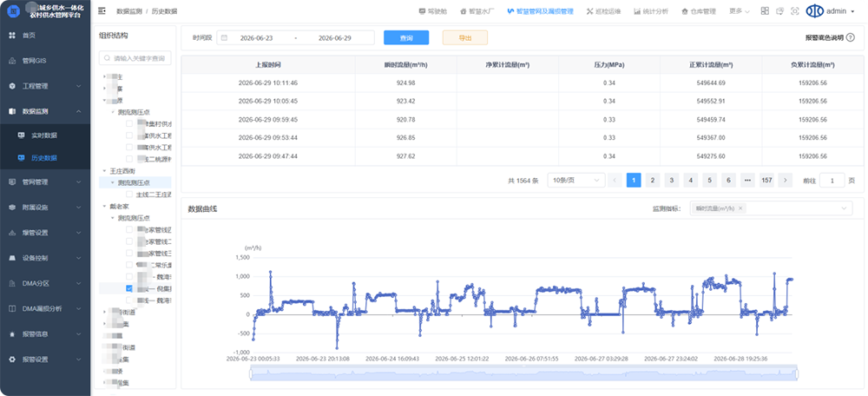868x396 pixels.
Task: Toggle the sidebar collapse icon
Action: pyautogui.click(x=102, y=11)
